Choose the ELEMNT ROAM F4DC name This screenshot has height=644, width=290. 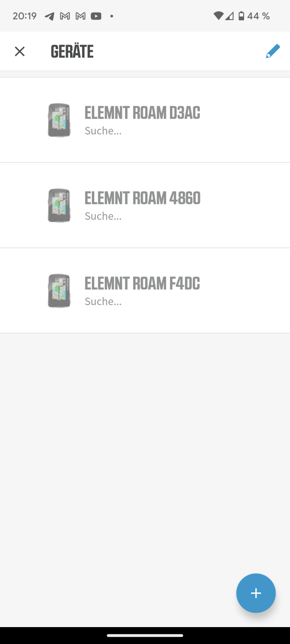[142, 284]
